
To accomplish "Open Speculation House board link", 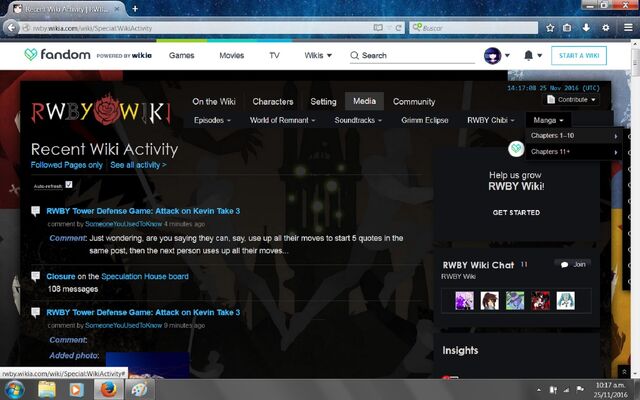I will pos(145,276).
